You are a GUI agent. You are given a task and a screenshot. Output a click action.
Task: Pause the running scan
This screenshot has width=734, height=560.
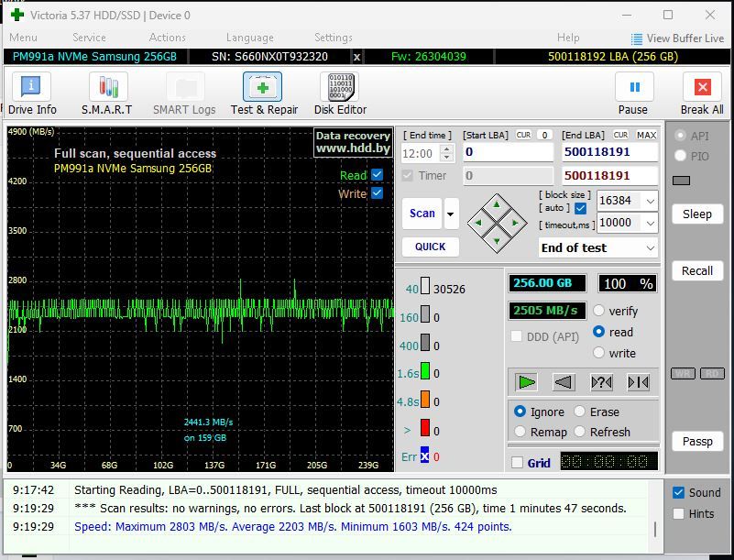(x=633, y=94)
